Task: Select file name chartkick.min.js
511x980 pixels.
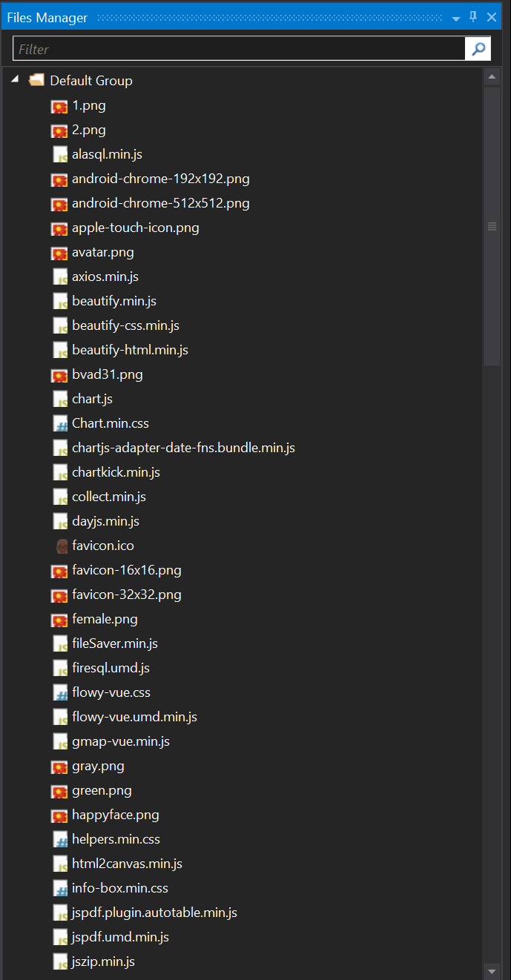Action: click(116, 472)
